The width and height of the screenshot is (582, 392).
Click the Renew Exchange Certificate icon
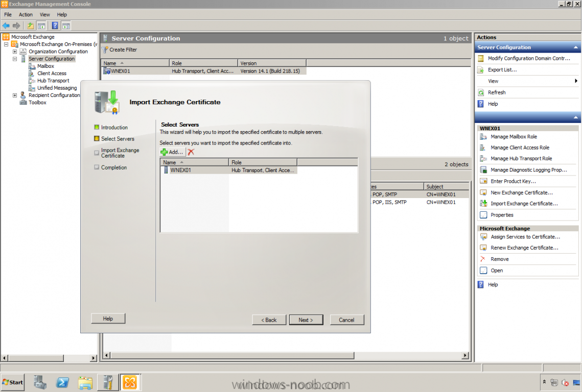[x=483, y=248]
